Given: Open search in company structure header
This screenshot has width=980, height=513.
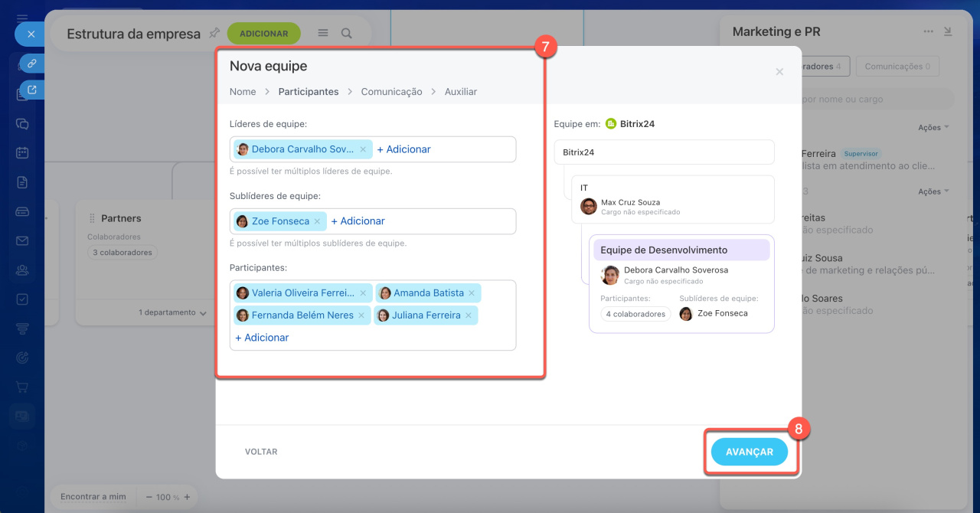Looking at the screenshot, I should 347,34.
